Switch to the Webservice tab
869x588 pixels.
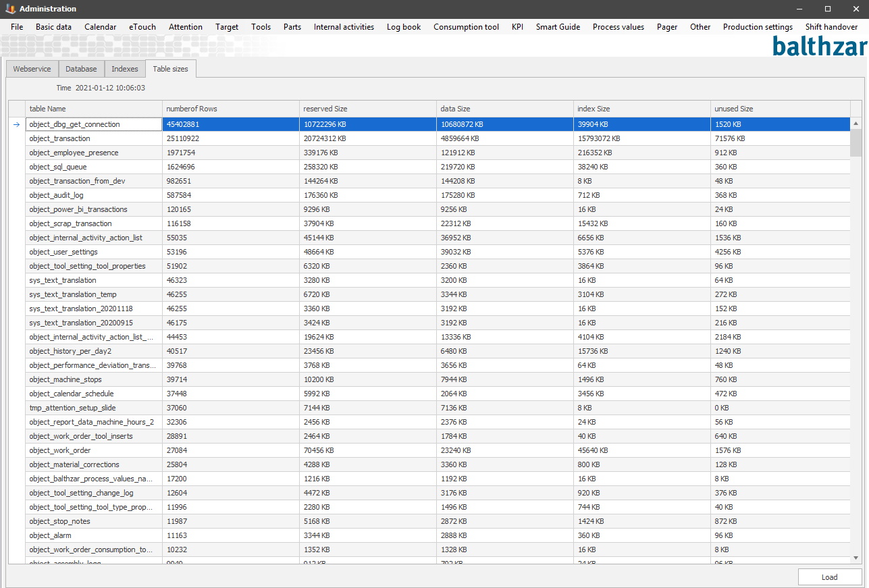(x=32, y=69)
